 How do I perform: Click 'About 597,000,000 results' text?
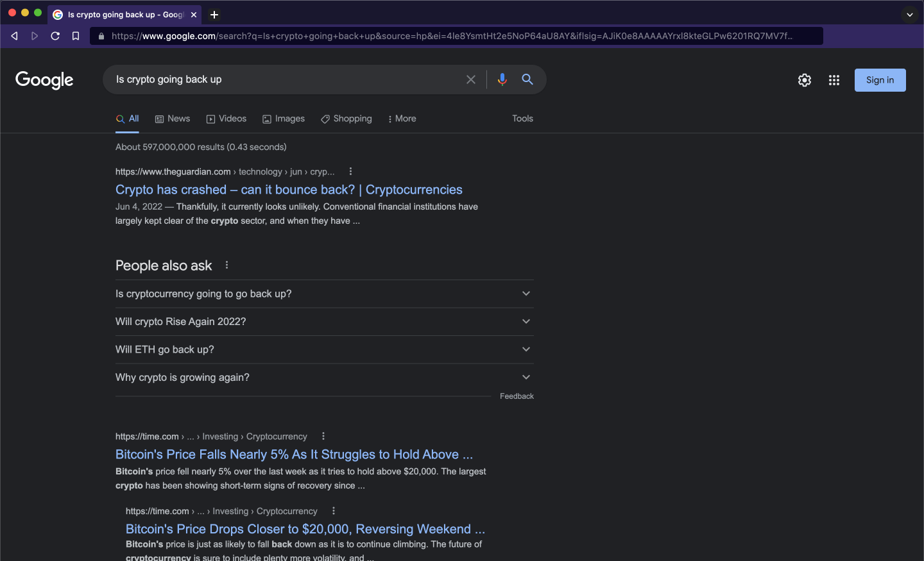(201, 147)
